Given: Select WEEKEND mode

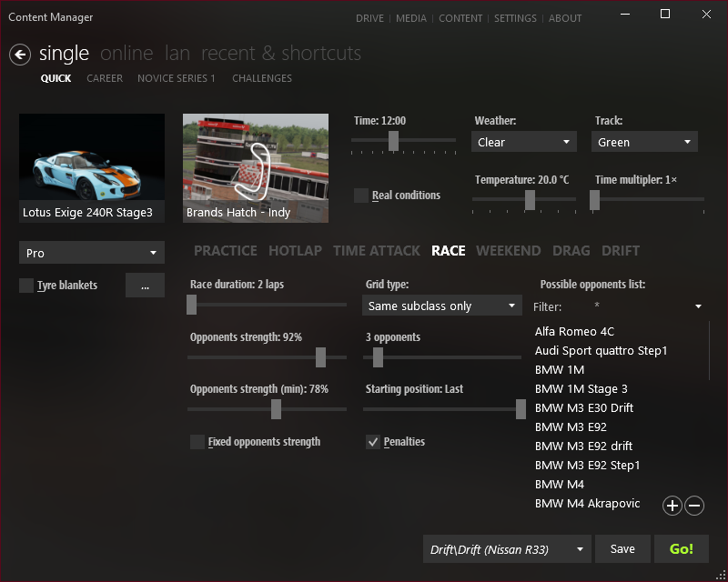Looking at the screenshot, I should (509, 251).
